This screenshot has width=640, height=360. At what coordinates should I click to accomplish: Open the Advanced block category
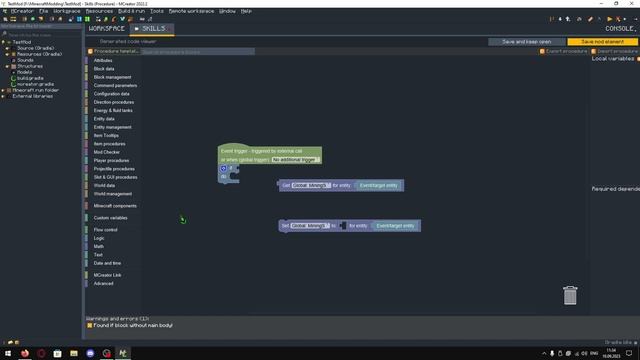[x=103, y=284]
